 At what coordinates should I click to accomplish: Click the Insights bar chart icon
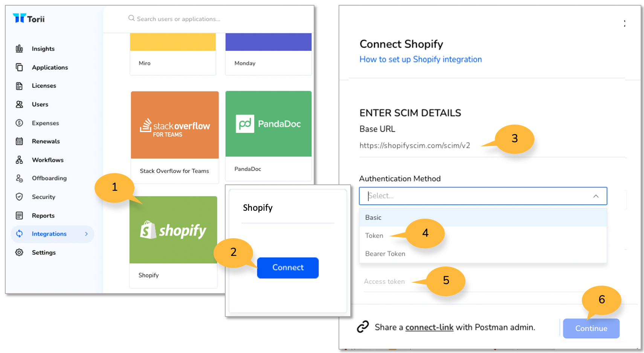point(19,49)
